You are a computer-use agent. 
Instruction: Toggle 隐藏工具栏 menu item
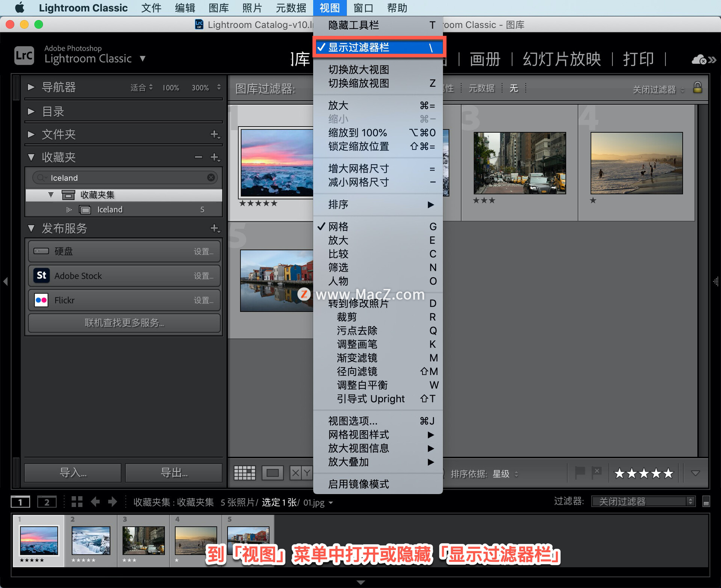pyautogui.click(x=378, y=25)
